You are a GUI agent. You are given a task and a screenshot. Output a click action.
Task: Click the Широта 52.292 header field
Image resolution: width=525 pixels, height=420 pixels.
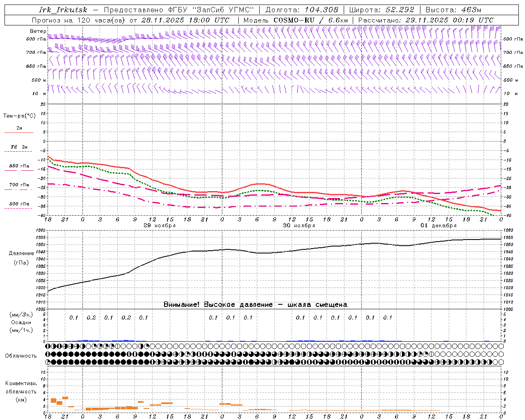coord(381,10)
